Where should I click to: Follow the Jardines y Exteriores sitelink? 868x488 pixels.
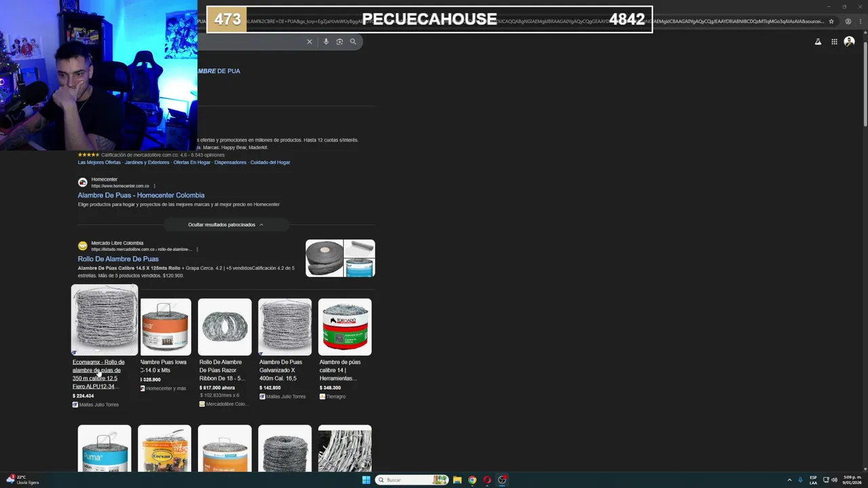(147, 163)
